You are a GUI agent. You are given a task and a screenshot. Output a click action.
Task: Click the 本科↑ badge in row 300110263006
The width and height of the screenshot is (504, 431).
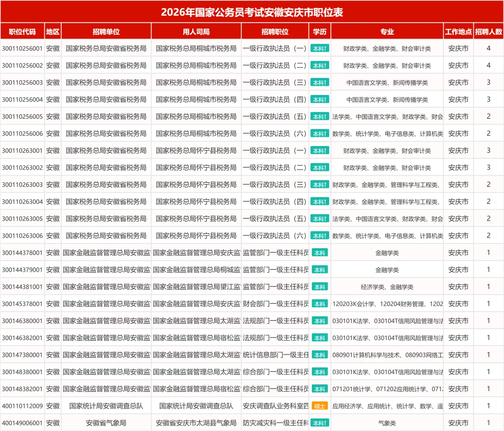tap(319, 236)
